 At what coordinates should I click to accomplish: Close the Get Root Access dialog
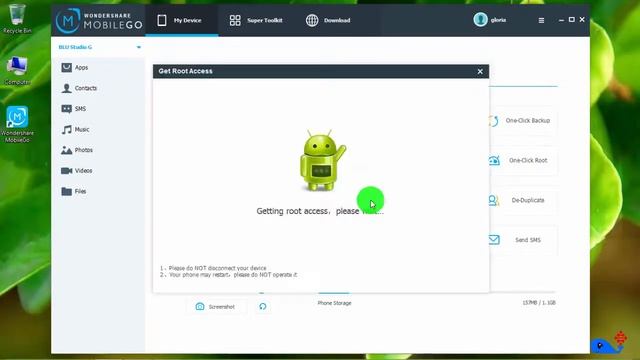(x=480, y=71)
